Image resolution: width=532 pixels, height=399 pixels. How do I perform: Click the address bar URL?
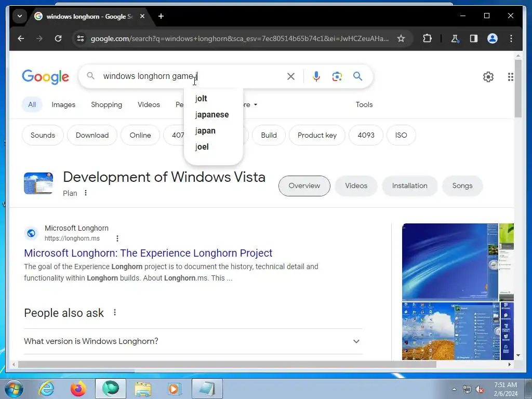240,38
